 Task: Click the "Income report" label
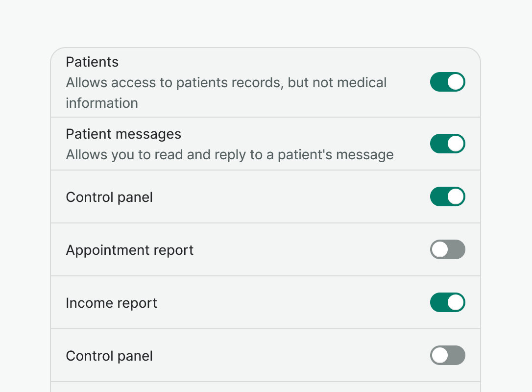111,303
